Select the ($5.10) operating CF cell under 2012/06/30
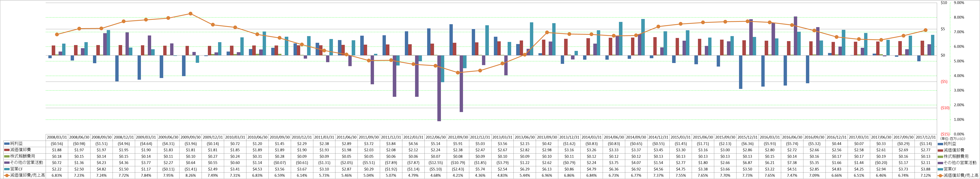980x179 pixels. tap(435, 169)
